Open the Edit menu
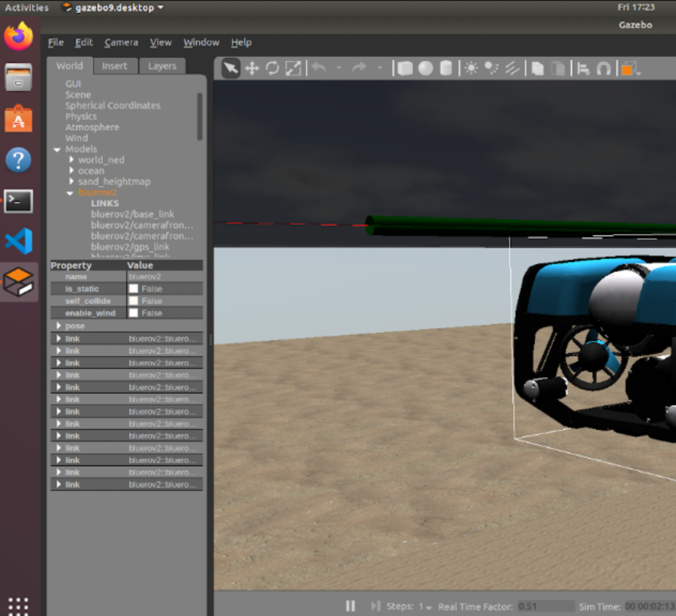This screenshot has height=616, width=676. (x=84, y=42)
